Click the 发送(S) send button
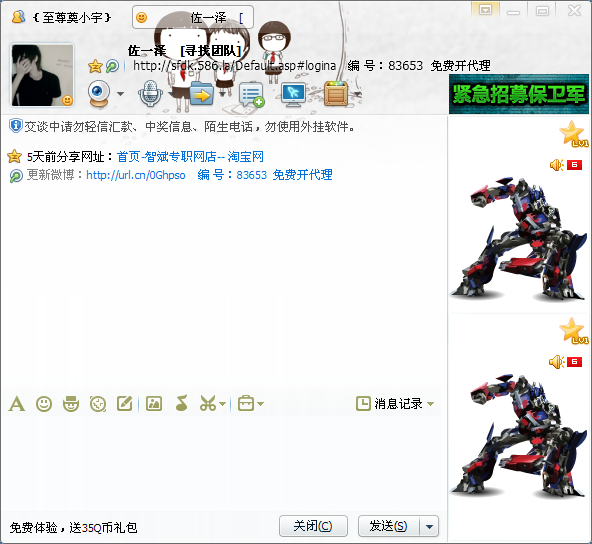 point(389,526)
